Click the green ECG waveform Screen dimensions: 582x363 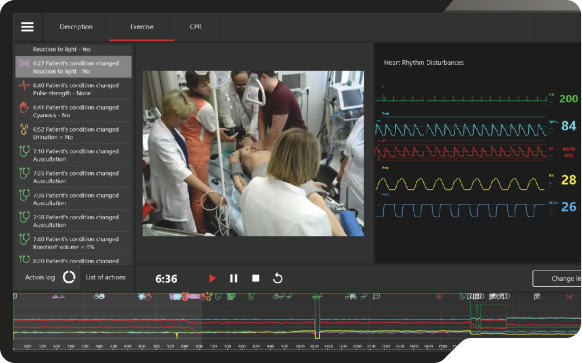[461, 98]
